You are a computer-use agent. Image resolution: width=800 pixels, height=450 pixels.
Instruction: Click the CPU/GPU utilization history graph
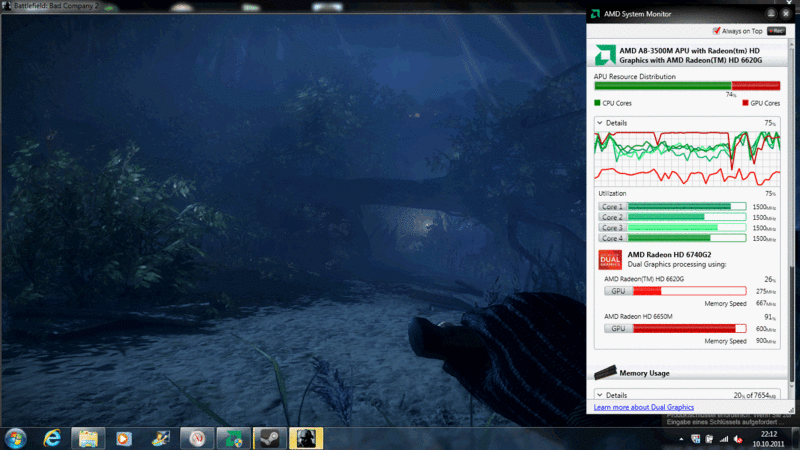687,159
